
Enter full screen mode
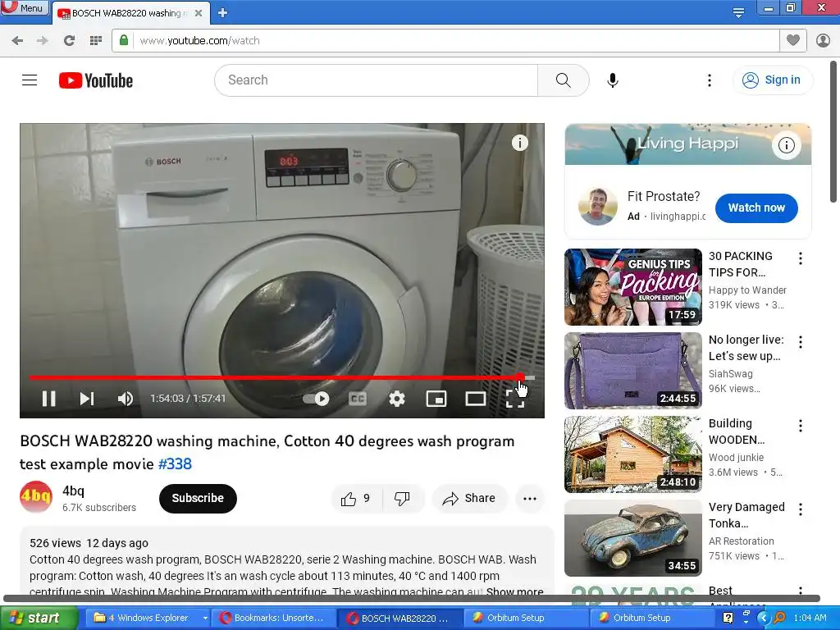515,399
